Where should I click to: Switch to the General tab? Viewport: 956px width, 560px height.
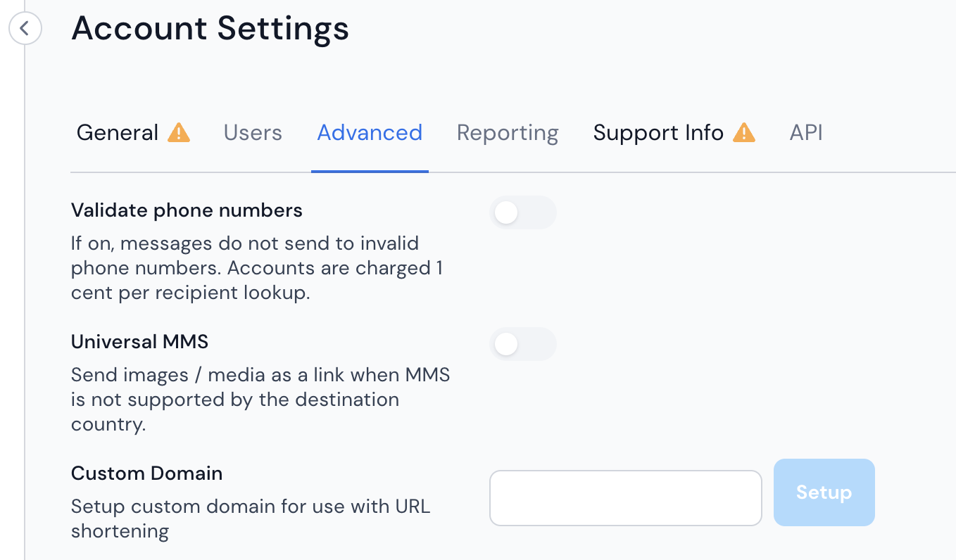pos(133,132)
